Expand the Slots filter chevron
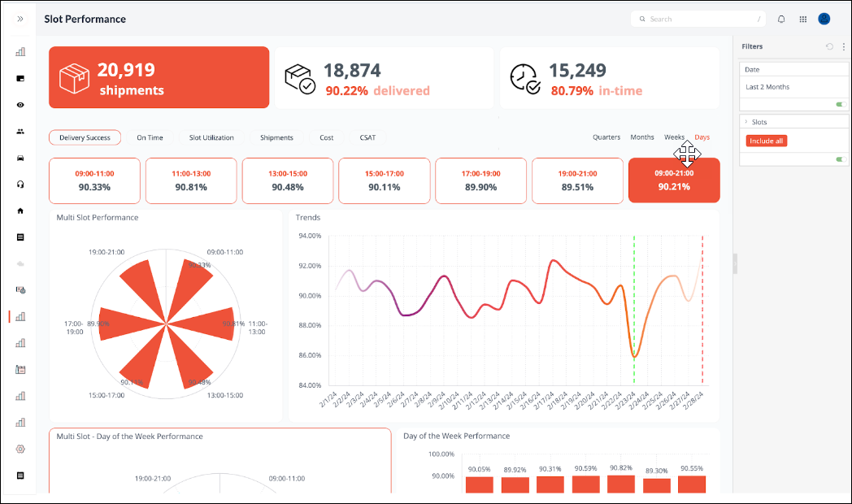852x504 pixels. pos(746,122)
